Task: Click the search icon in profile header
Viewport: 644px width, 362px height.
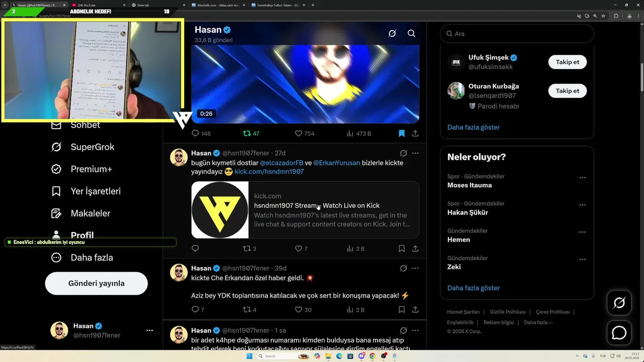Action: coord(411,33)
